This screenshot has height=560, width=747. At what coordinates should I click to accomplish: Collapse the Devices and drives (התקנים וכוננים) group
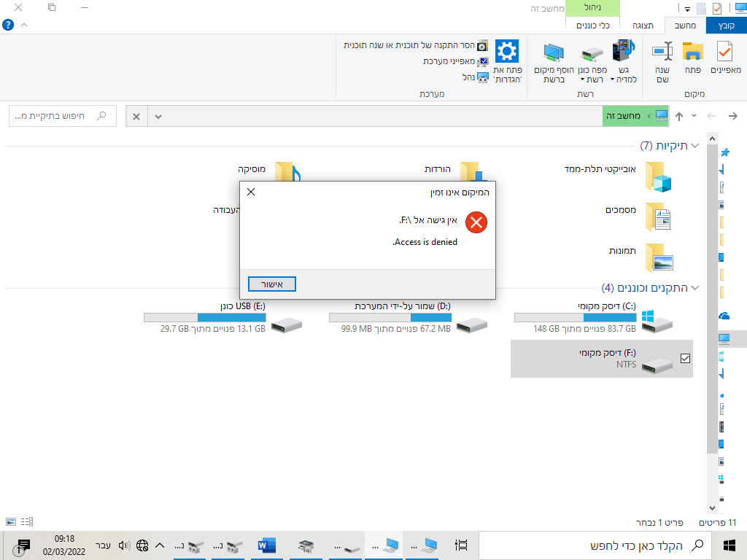pyautogui.click(x=694, y=288)
